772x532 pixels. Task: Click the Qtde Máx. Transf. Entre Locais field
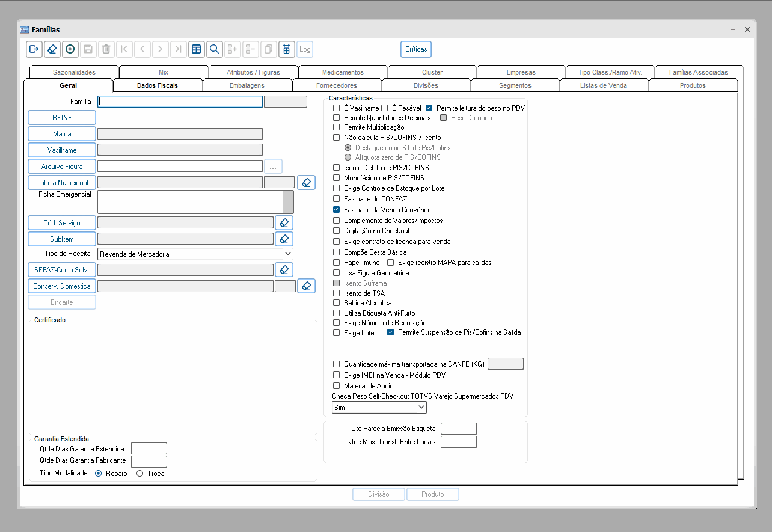pyautogui.click(x=459, y=442)
